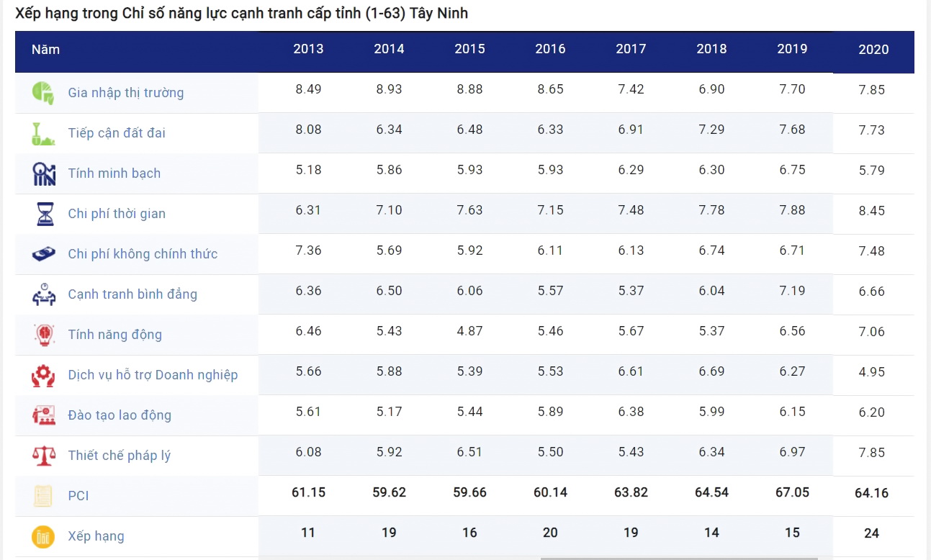
Task: Click the Tính minh bạch chart icon
Action: pos(43,173)
